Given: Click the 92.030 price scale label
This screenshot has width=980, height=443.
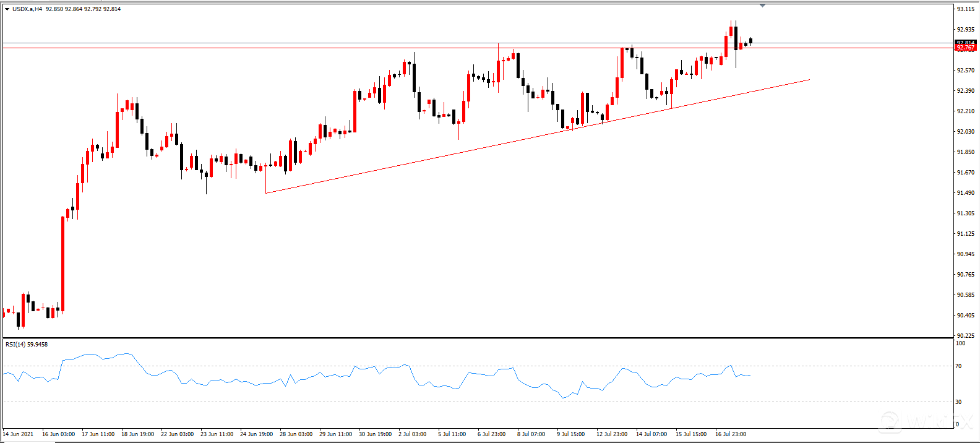Looking at the screenshot, I should pyautogui.click(x=965, y=132).
